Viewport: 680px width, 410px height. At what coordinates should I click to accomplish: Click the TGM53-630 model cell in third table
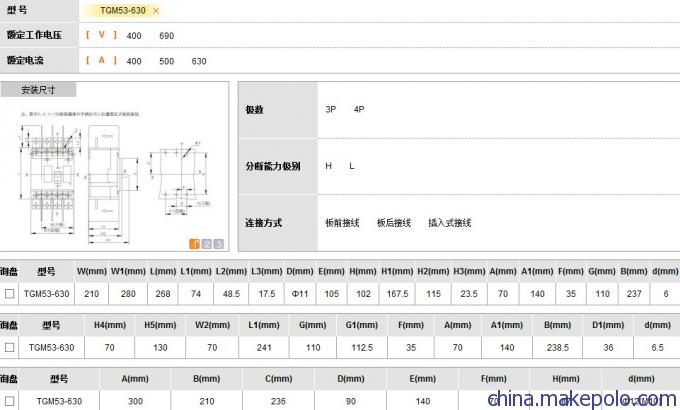(x=59, y=401)
